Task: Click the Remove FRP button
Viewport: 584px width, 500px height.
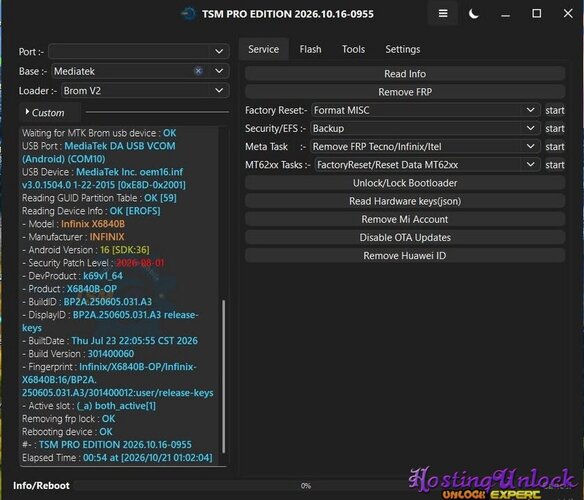Action: 405,92
